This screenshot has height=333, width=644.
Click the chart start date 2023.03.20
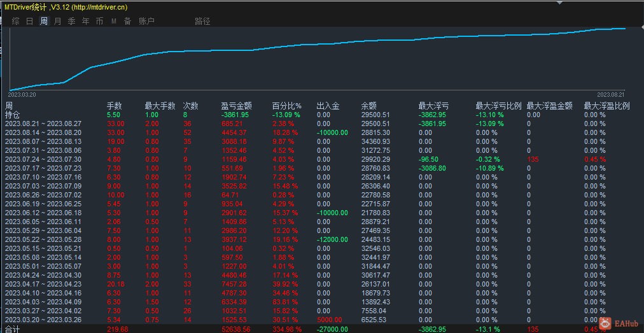pyautogui.click(x=22, y=94)
